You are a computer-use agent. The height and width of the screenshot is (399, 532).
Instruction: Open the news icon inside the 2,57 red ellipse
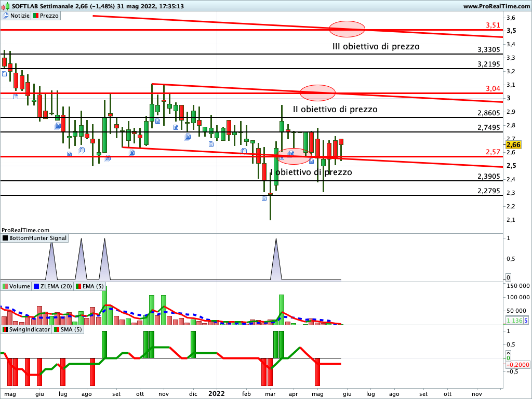point(291,153)
